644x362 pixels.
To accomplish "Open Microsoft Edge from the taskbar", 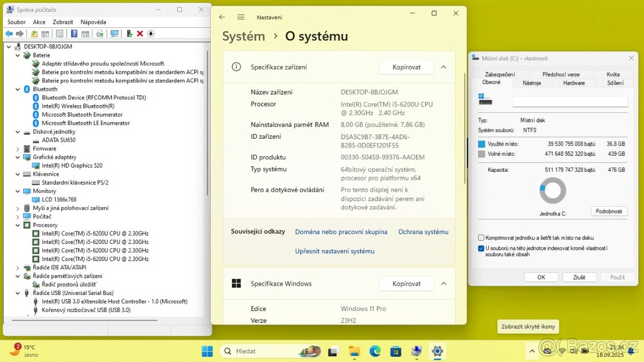I will [x=375, y=351].
